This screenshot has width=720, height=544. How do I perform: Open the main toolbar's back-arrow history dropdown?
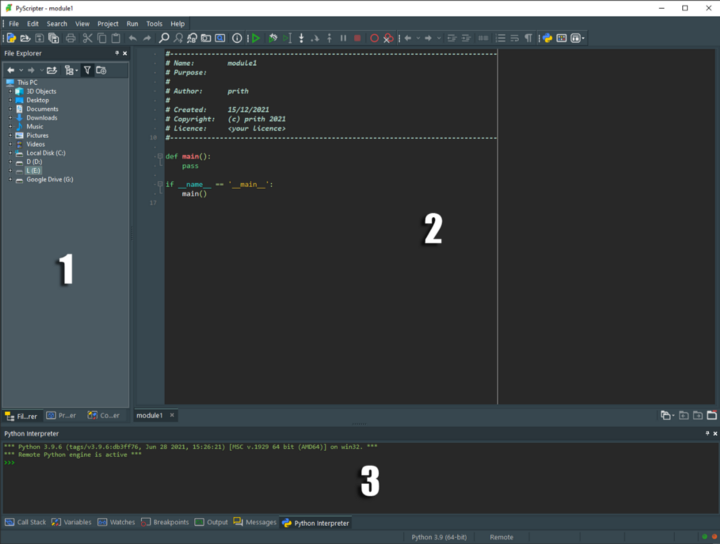(418, 39)
